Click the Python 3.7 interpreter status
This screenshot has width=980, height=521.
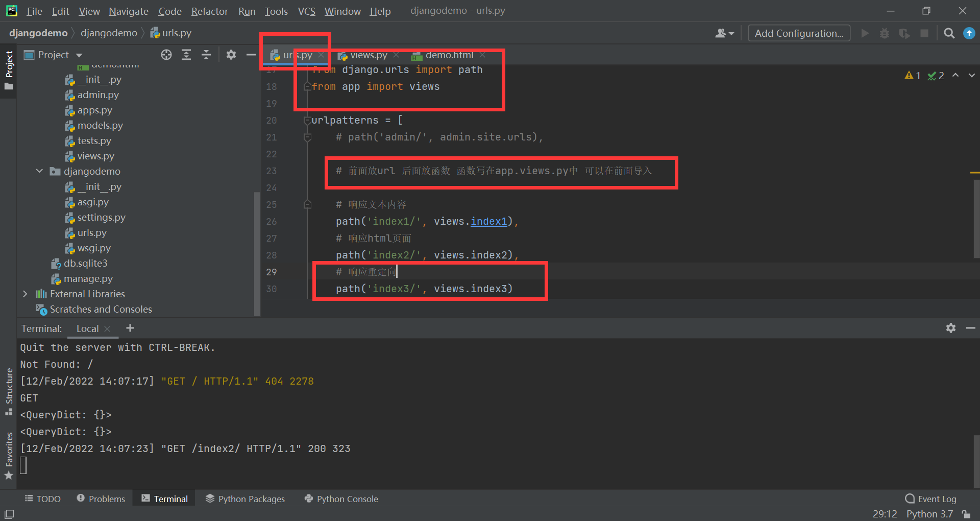[x=929, y=514]
